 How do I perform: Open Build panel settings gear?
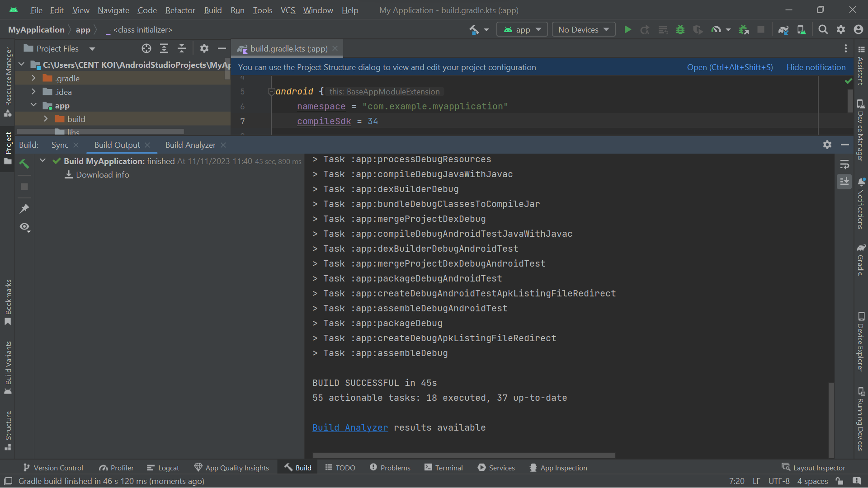827,145
